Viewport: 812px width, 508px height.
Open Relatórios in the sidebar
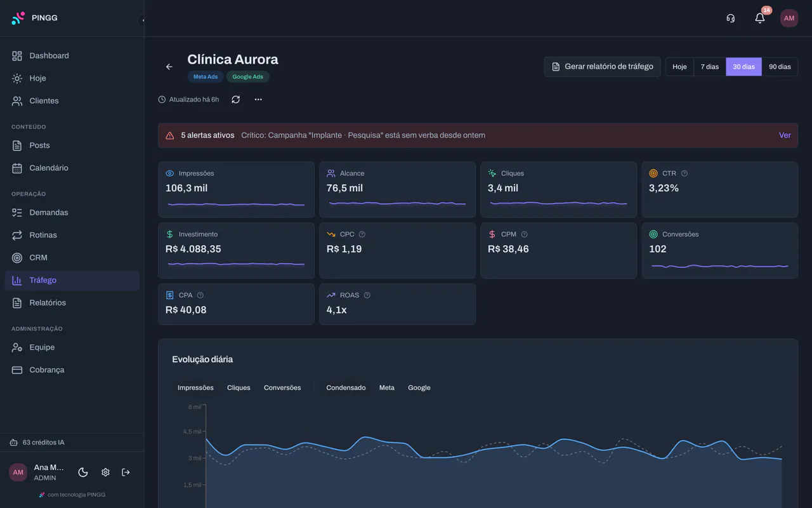72,302
